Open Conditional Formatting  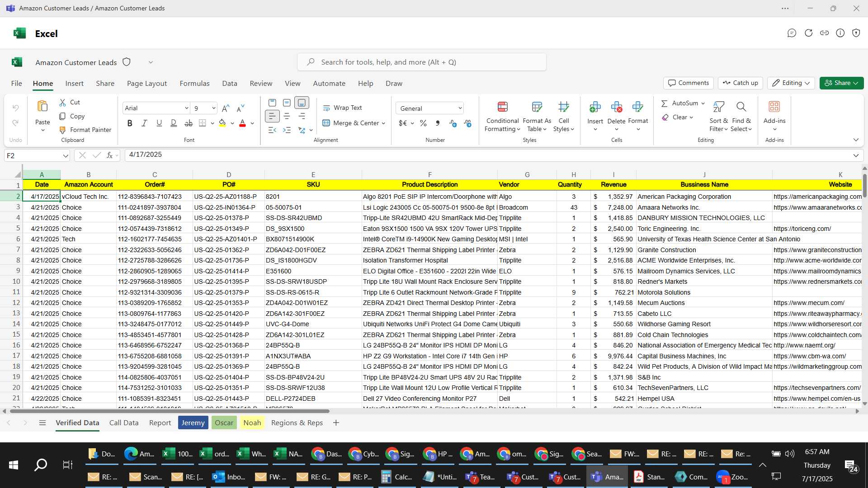tap(502, 117)
